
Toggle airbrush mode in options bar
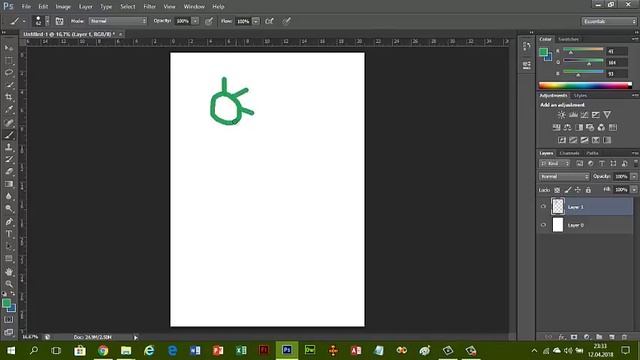click(269, 21)
